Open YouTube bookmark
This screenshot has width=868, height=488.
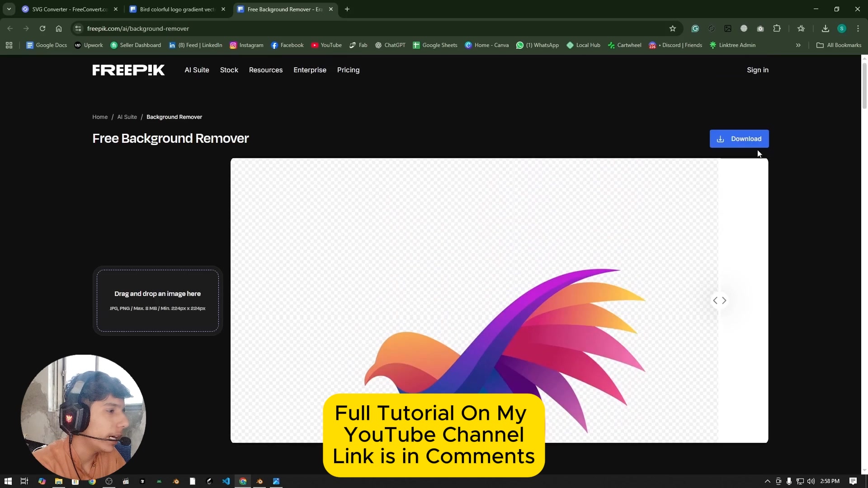326,45
